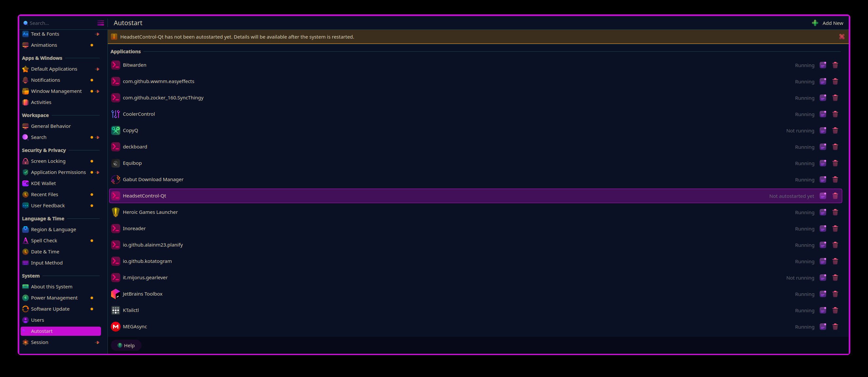
Task: Expand the Window Management submenu arrow
Action: (98, 91)
